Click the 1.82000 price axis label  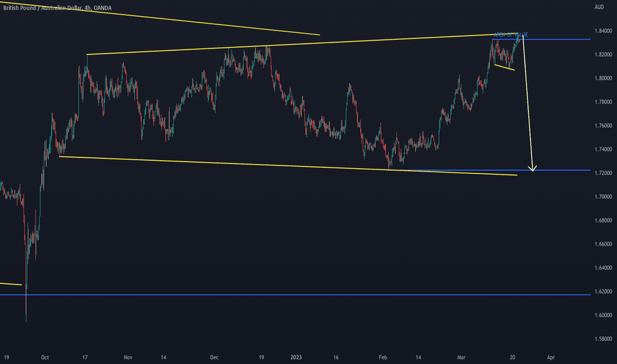pos(603,54)
